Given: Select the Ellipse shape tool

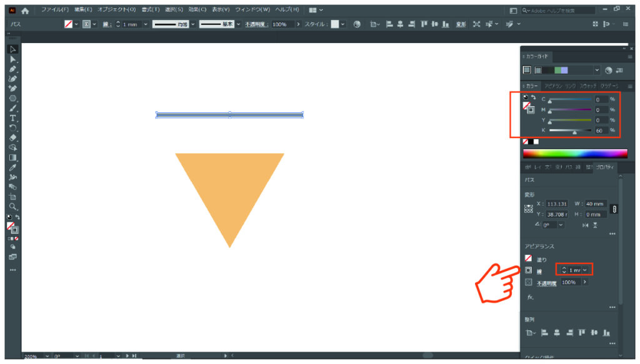Looking at the screenshot, I should pos(12,99).
